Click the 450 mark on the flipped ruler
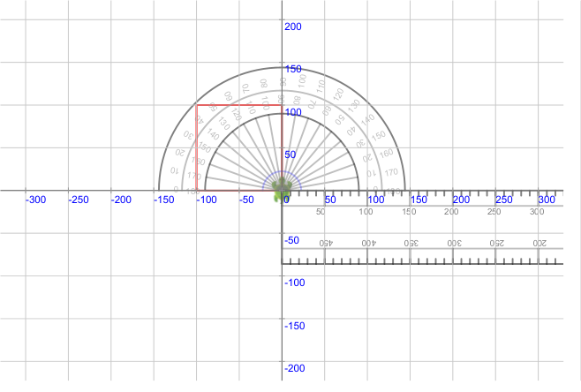Image resolution: width=581 pixels, height=392 pixels. click(x=324, y=243)
